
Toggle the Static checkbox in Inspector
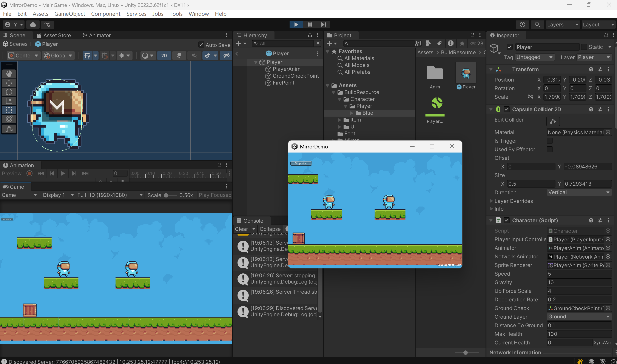584,47
